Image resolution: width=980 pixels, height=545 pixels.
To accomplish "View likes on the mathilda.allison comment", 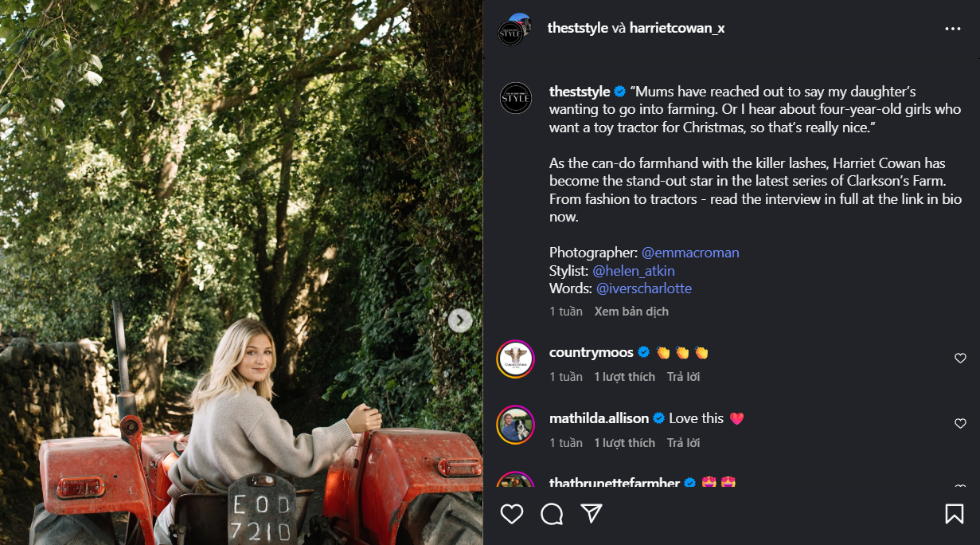I will click(624, 443).
